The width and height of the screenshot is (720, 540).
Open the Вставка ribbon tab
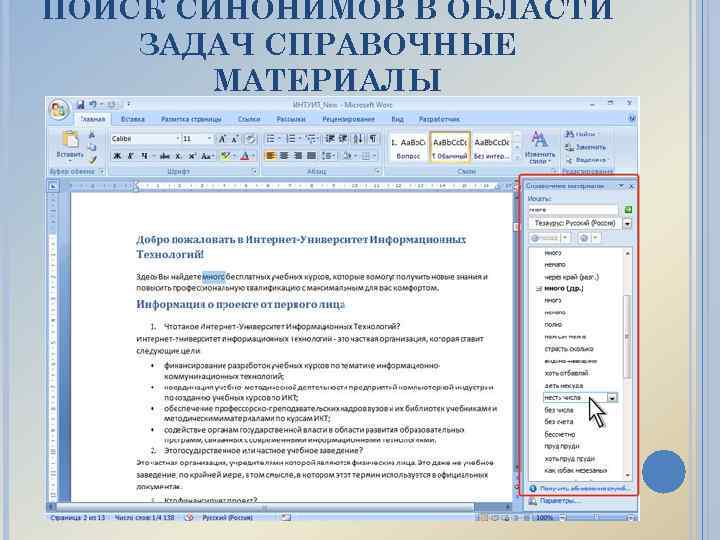click(x=133, y=119)
